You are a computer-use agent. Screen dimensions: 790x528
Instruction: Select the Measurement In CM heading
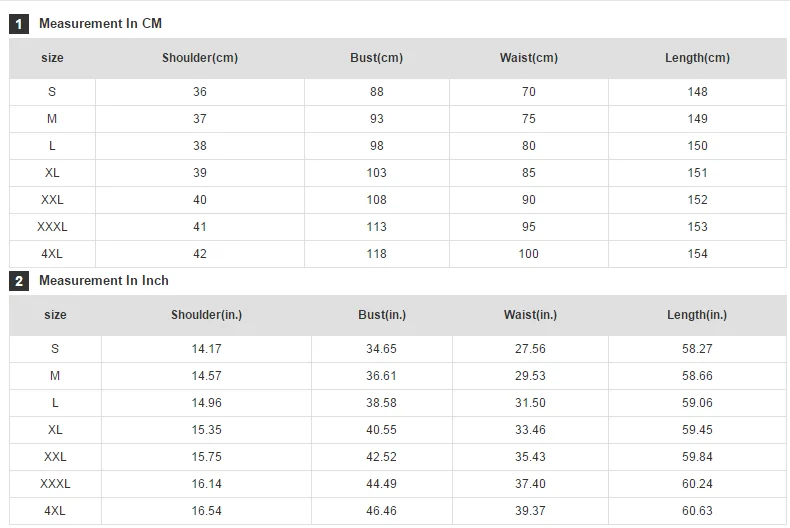100,24
